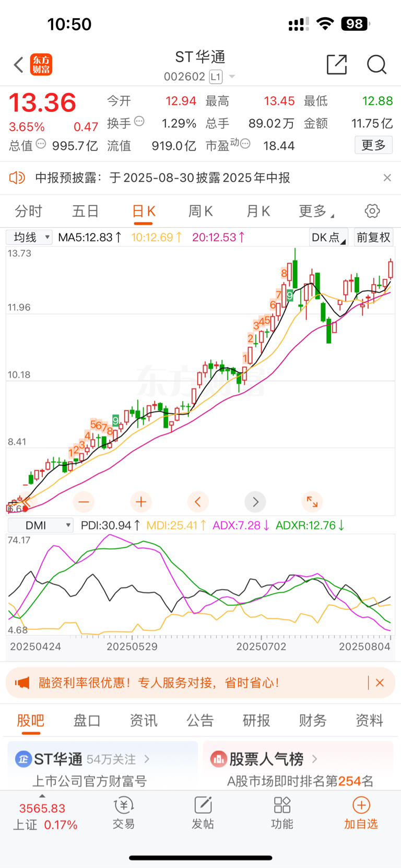Viewport: 401px width, 868px height.
Task: Switch to 月K chart tab
Action: coord(258,211)
